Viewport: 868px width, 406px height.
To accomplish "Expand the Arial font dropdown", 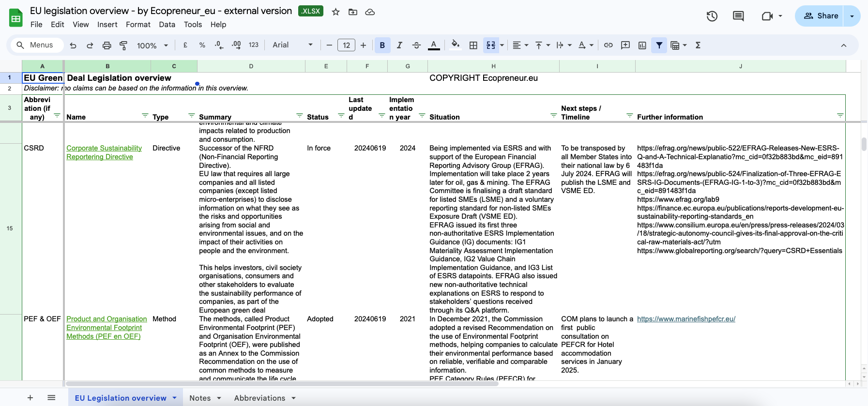I will pyautogui.click(x=292, y=45).
